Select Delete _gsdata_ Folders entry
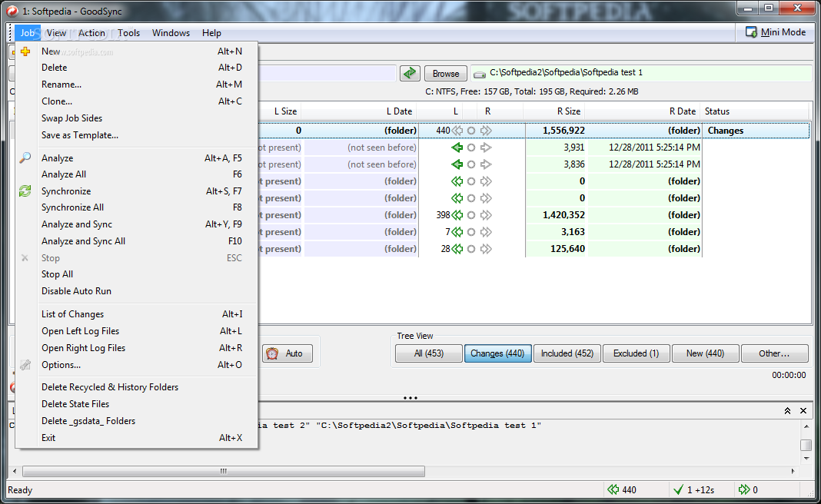This screenshot has width=821, height=504. click(137, 421)
